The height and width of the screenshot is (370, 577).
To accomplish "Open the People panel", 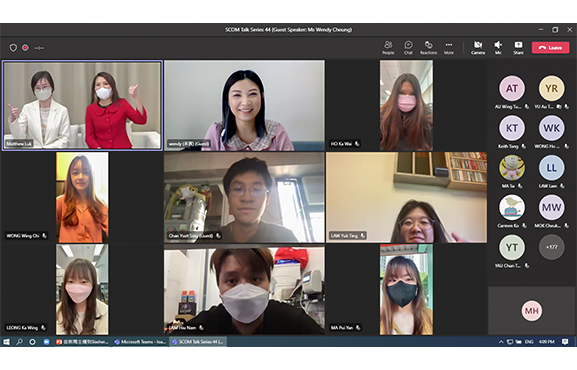I will pos(388,47).
